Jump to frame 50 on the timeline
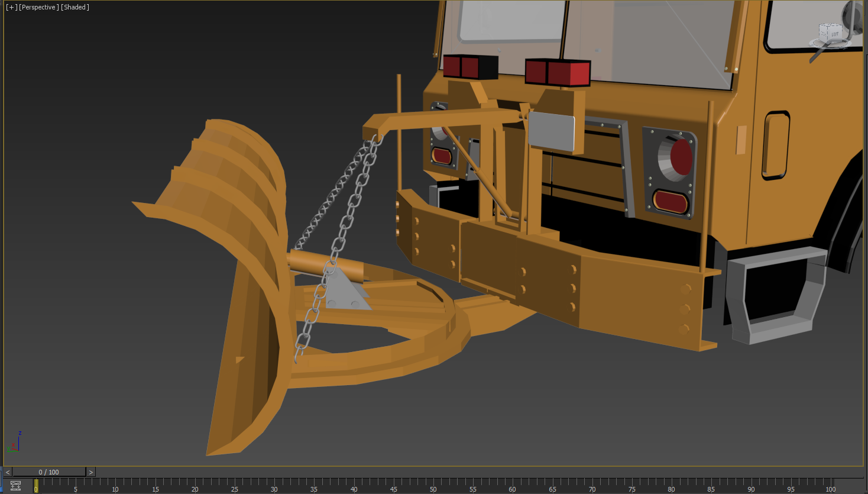Screen dimensions: 868x494 point(433,486)
